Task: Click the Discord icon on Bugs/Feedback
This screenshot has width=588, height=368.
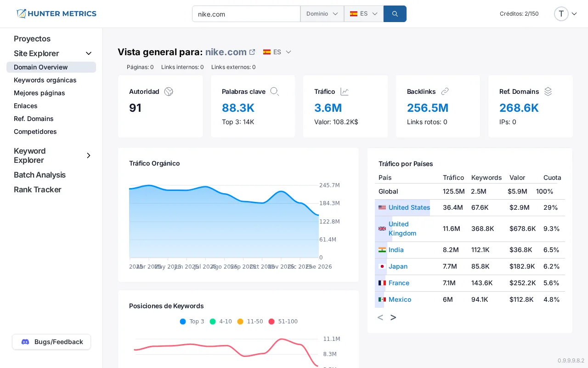Action: pyautogui.click(x=25, y=342)
